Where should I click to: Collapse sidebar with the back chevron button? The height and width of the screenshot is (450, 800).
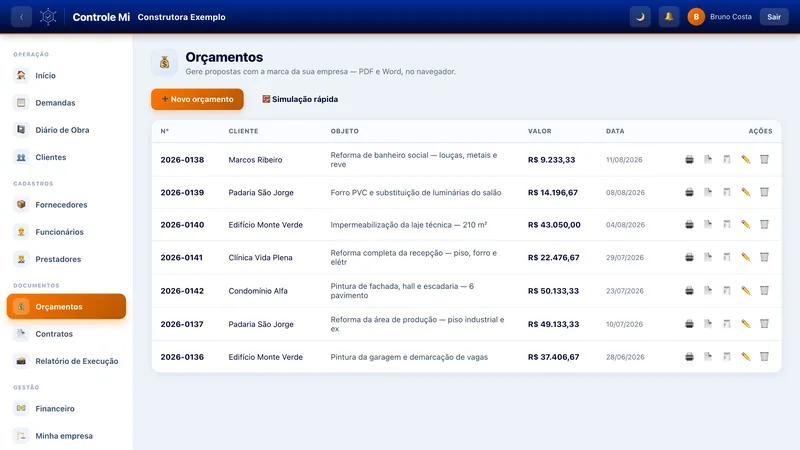pos(21,17)
